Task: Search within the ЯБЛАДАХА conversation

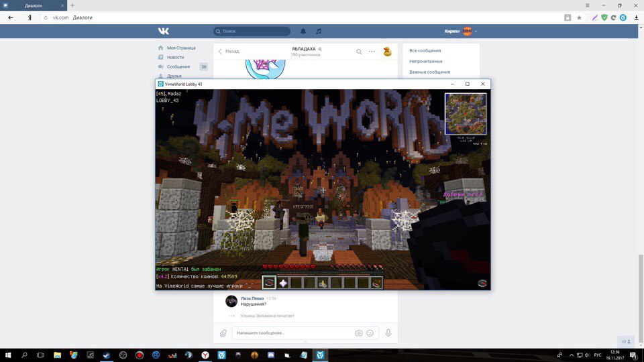Action: point(359,52)
